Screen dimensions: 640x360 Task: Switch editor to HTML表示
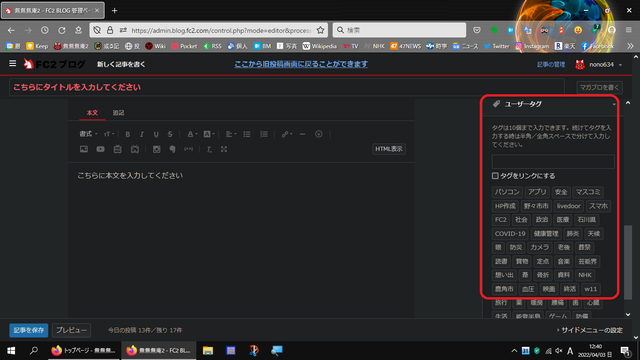click(389, 149)
